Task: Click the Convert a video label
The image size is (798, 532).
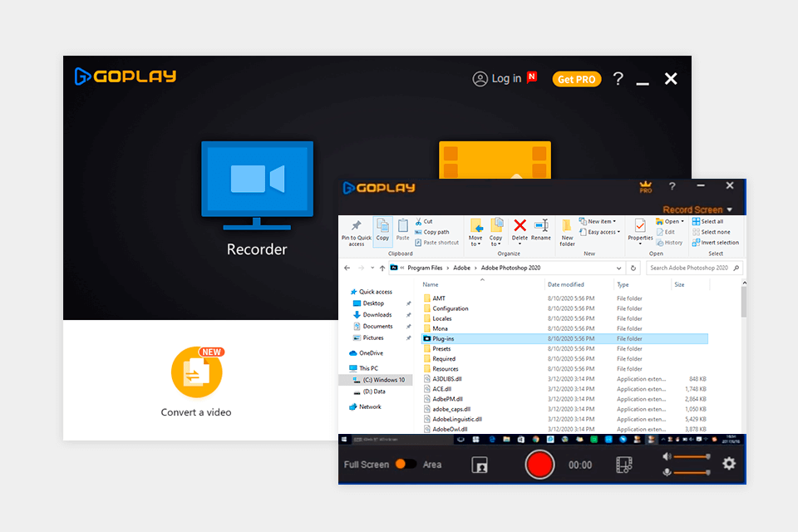Action: click(x=196, y=412)
